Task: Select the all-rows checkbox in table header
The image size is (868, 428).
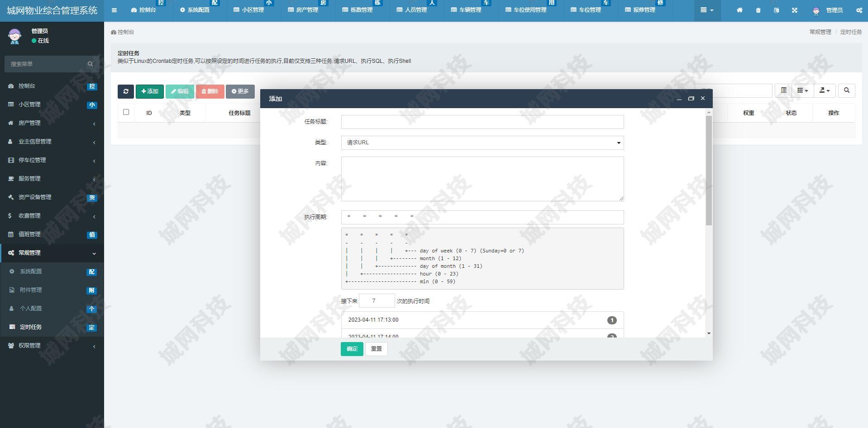Action: click(x=126, y=112)
